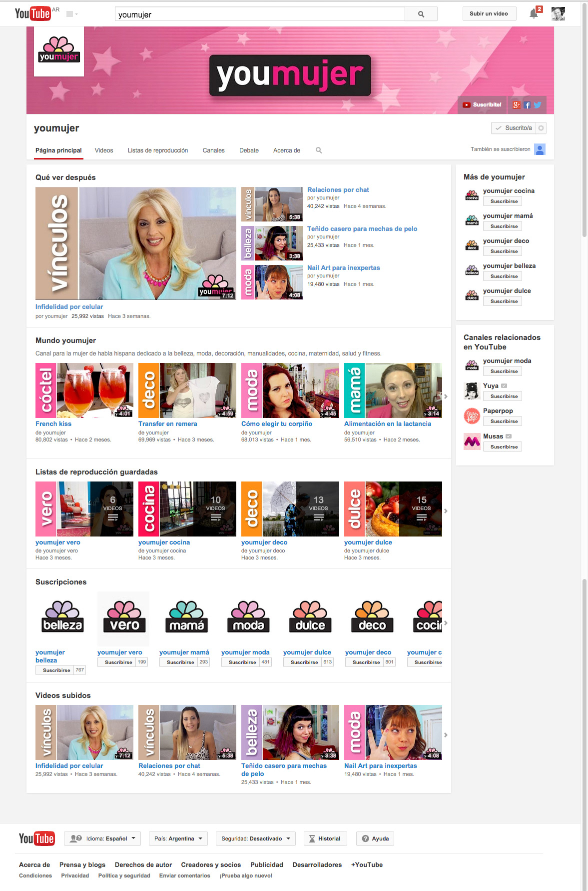Open the Twitter icon in banner
Viewport: 588px width, 891px height.
pyautogui.click(x=538, y=105)
